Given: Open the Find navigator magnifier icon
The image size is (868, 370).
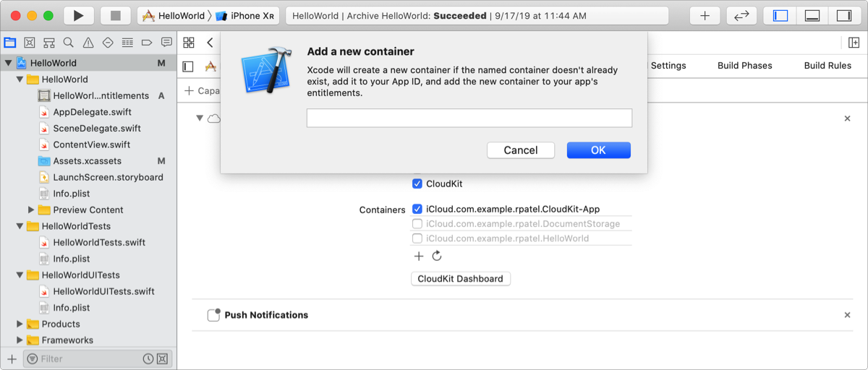Looking at the screenshot, I should pyautogui.click(x=68, y=43).
